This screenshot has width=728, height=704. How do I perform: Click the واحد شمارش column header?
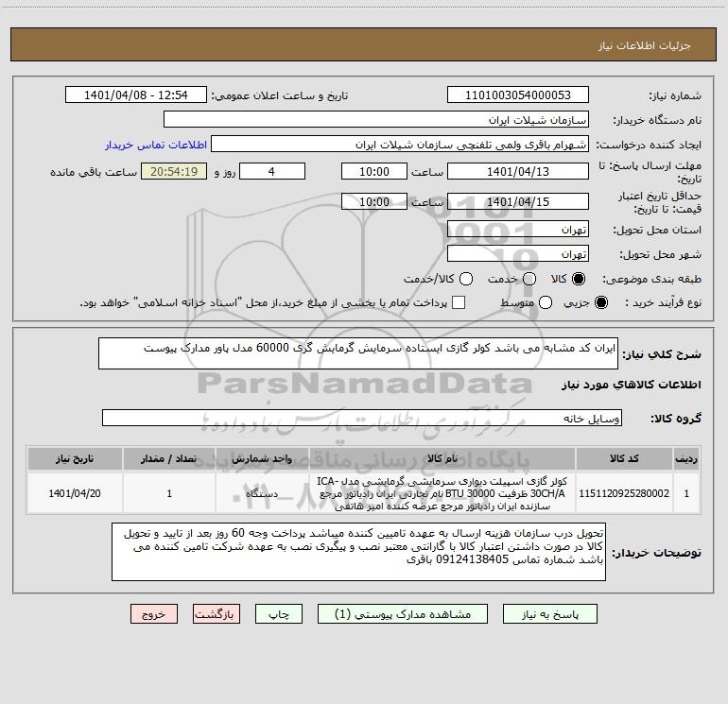coord(262,458)
